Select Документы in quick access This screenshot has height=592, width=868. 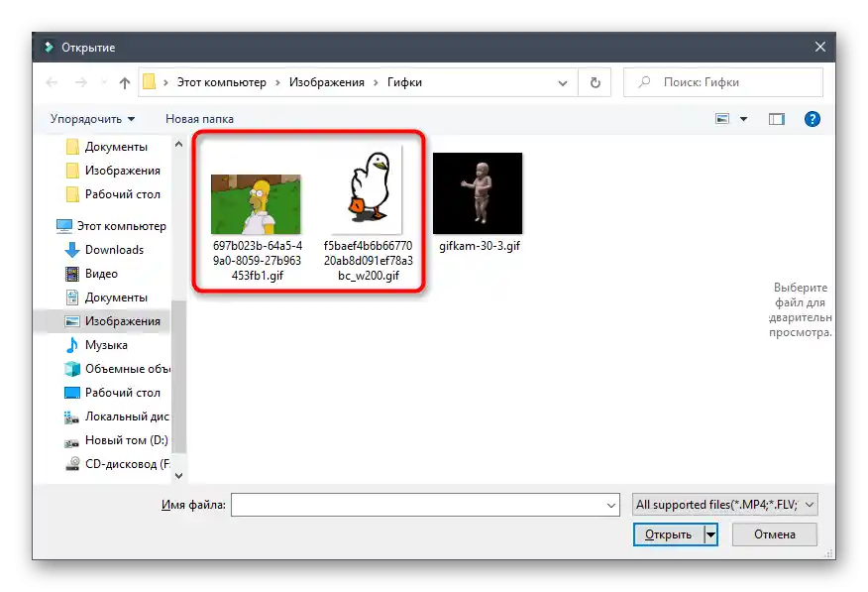point(106,147)
